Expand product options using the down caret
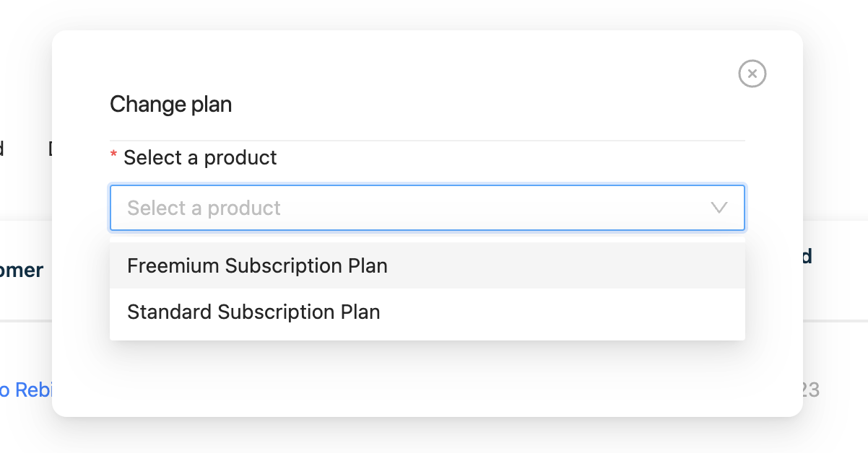868x453 pixels. [719, 208]
